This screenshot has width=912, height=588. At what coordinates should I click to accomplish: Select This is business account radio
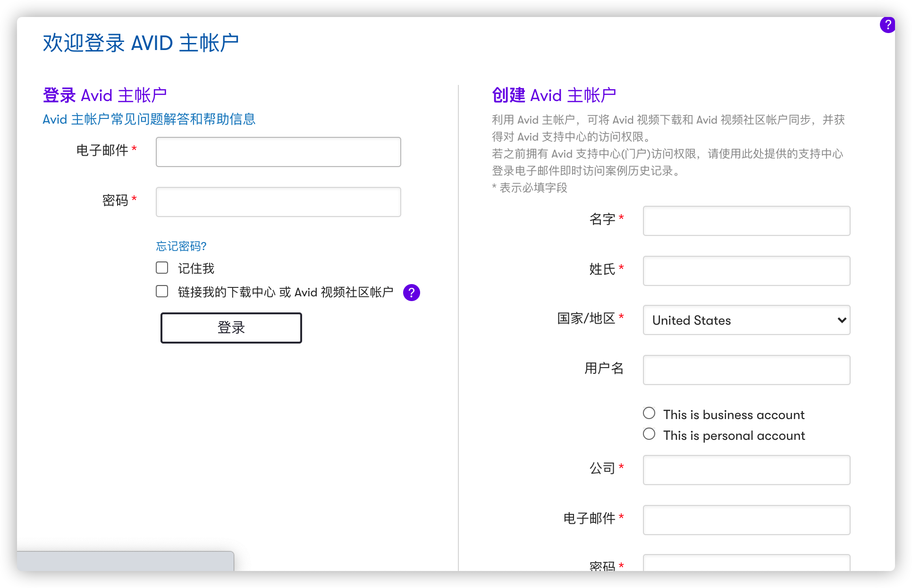[649, 413]
